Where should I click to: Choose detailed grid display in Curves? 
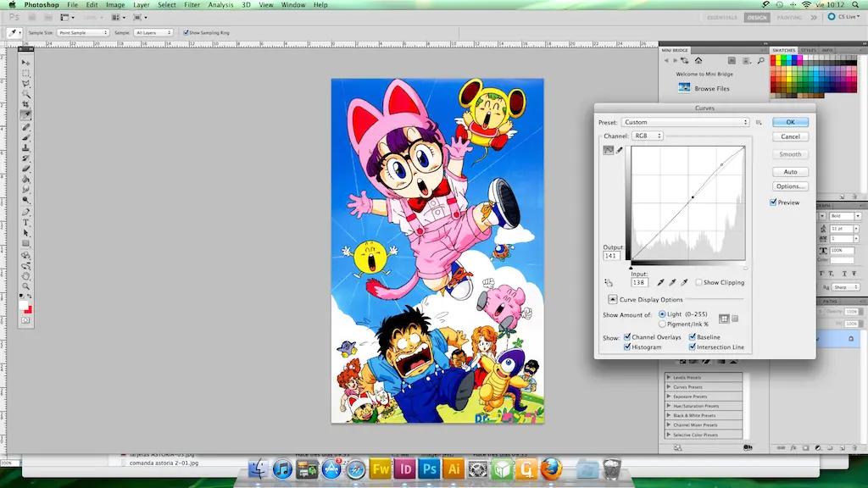tap(735, 319)
